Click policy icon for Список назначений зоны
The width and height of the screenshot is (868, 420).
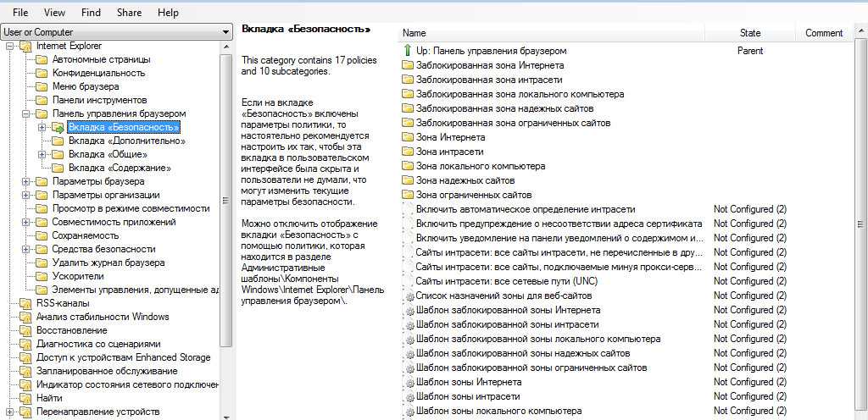409,296
